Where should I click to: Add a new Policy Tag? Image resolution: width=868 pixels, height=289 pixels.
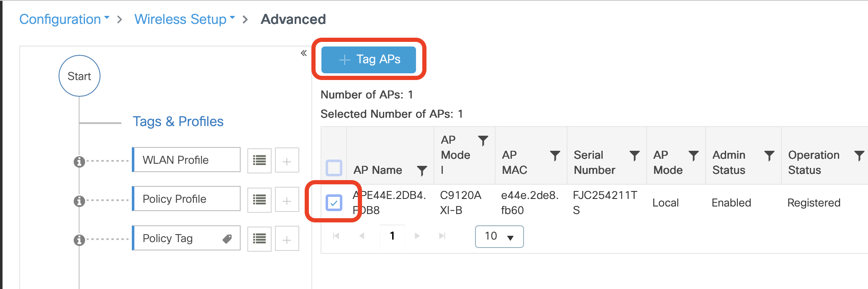click(287, 239)
